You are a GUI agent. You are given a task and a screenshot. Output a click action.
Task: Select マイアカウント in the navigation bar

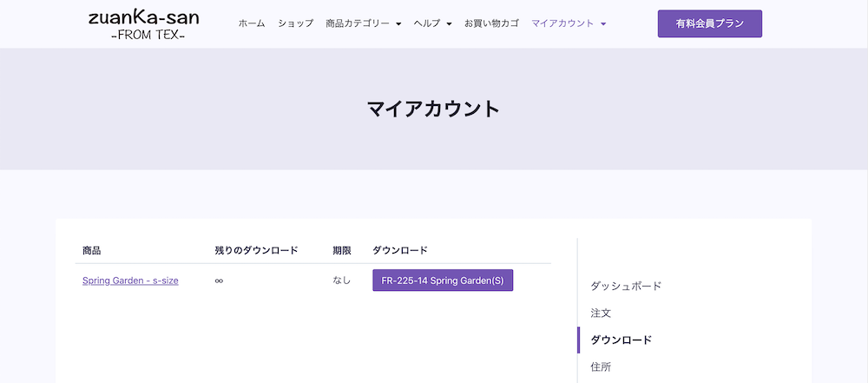(562, 23)
